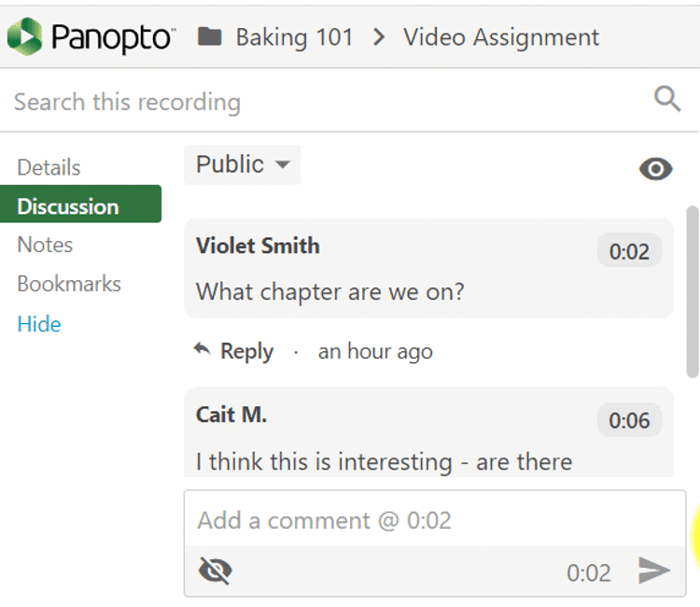Toggle the eye visibility icon near Public
The image size is (700, 607).
[x=655, y=168]
